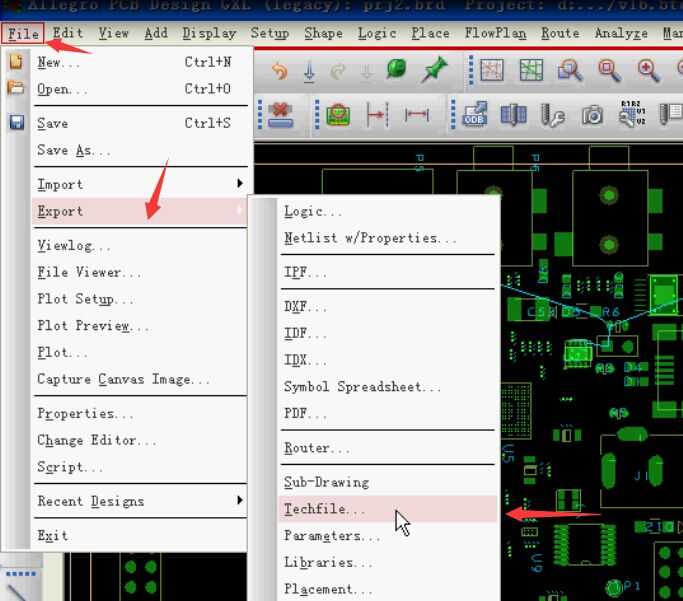The image size is (683, 601).
Task: Select Save in the File menu
Action: pos(141,123)
